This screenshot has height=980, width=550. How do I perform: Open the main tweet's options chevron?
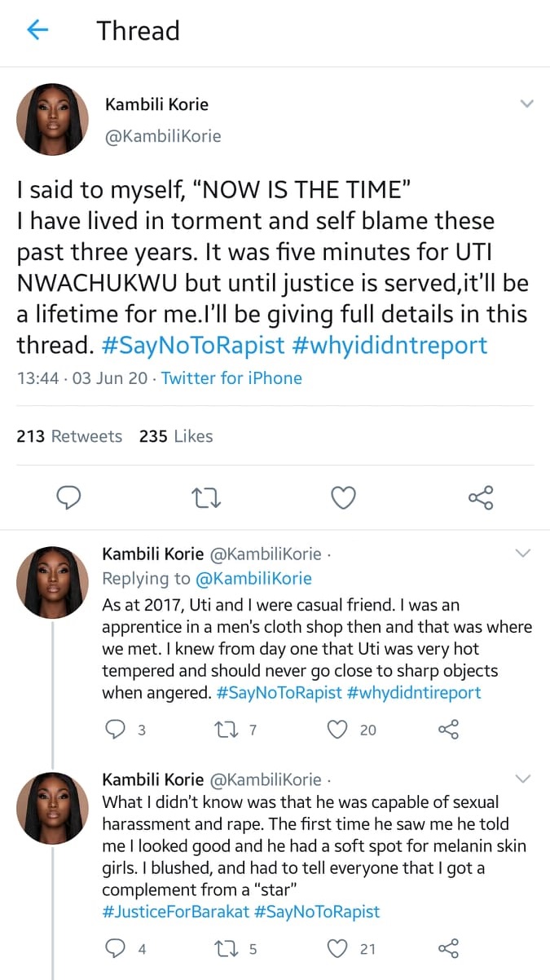tap(526, 104)
